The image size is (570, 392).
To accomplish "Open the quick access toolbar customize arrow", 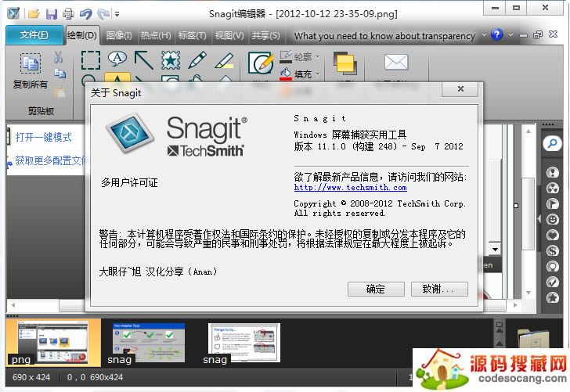I will pos(117,14).
